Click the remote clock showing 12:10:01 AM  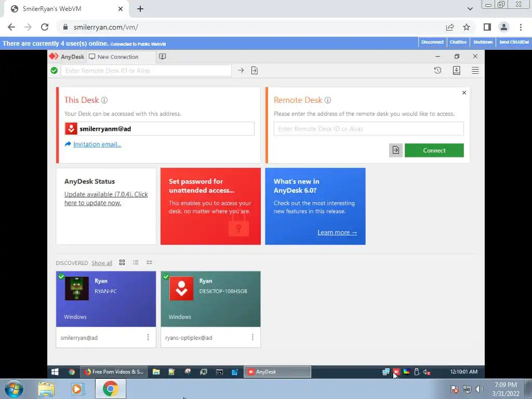click(x=463, y=372)
